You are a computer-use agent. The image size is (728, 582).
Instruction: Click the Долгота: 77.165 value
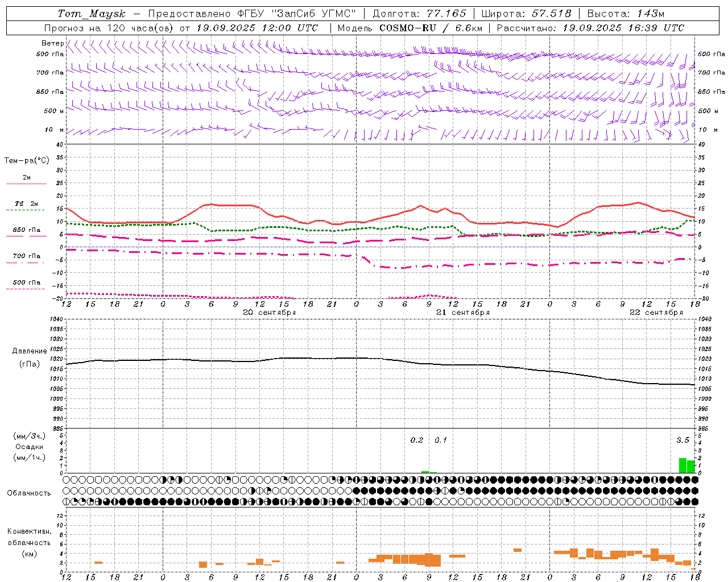(419, 14)
